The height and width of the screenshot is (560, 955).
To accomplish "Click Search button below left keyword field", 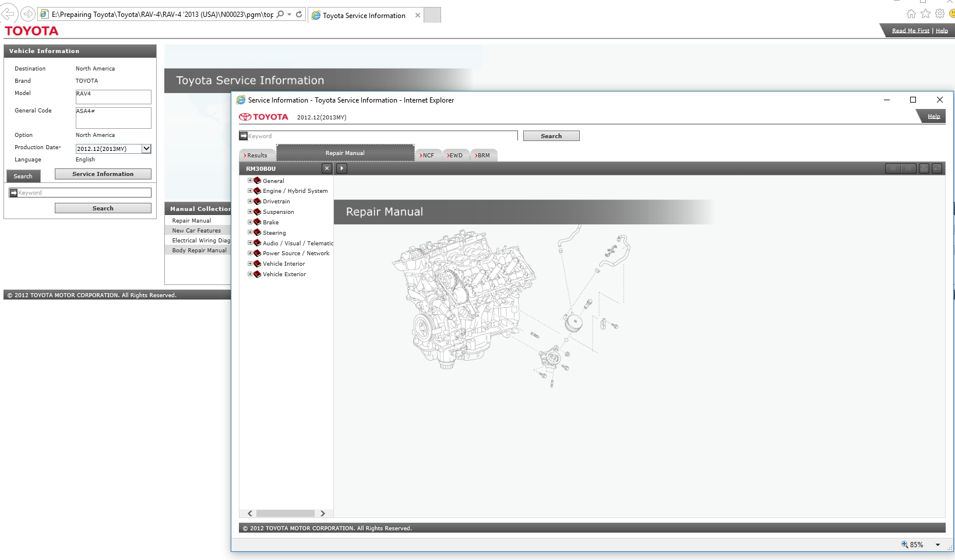I will 103,208.
